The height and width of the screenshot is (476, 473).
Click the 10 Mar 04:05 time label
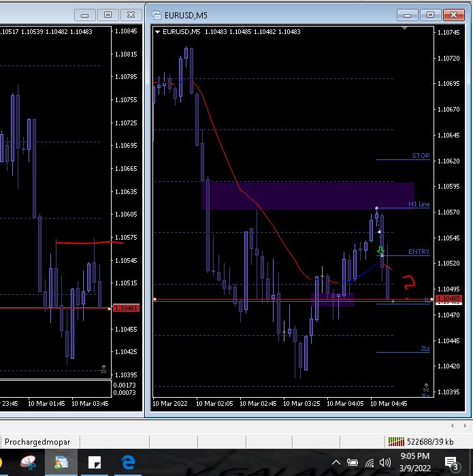[x=345, y=403]
